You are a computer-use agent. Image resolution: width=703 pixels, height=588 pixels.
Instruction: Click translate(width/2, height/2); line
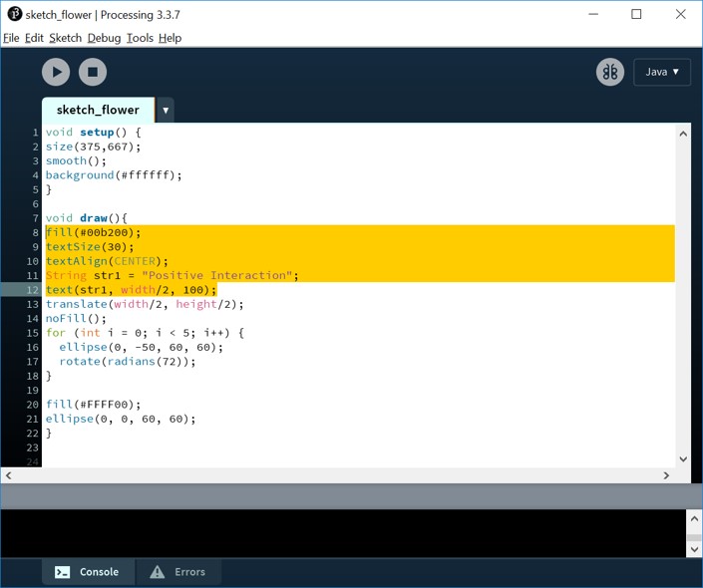tap(145, 304)
